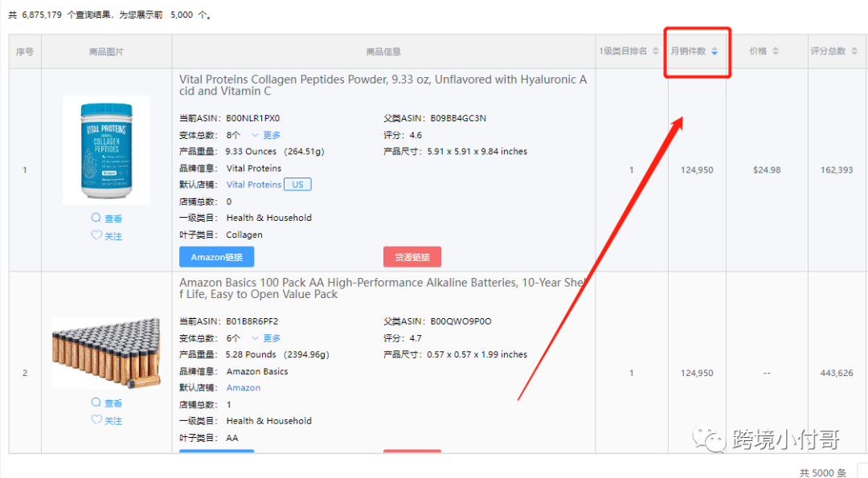Click 商品图片 column header
The width and height of the screenshot is (868, 478).
(106, 51)
